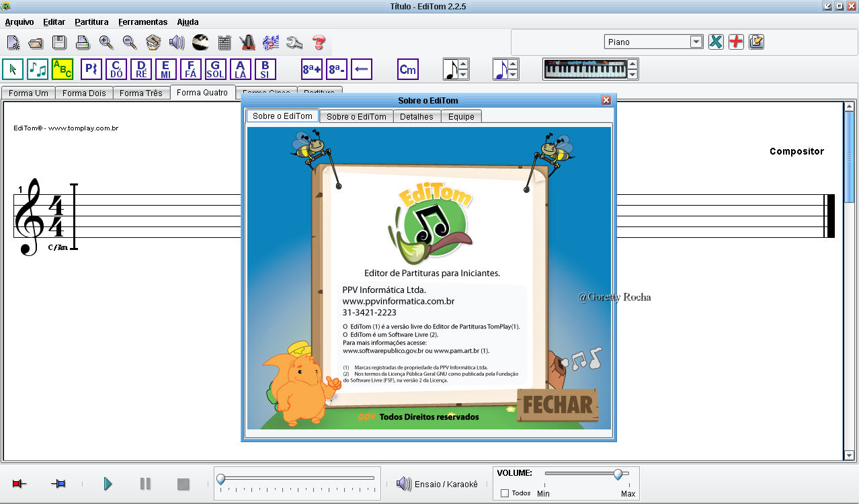859x504 pixels.
Task: Toggle the pause rest insertion button
Action: [x=91, y=68]
